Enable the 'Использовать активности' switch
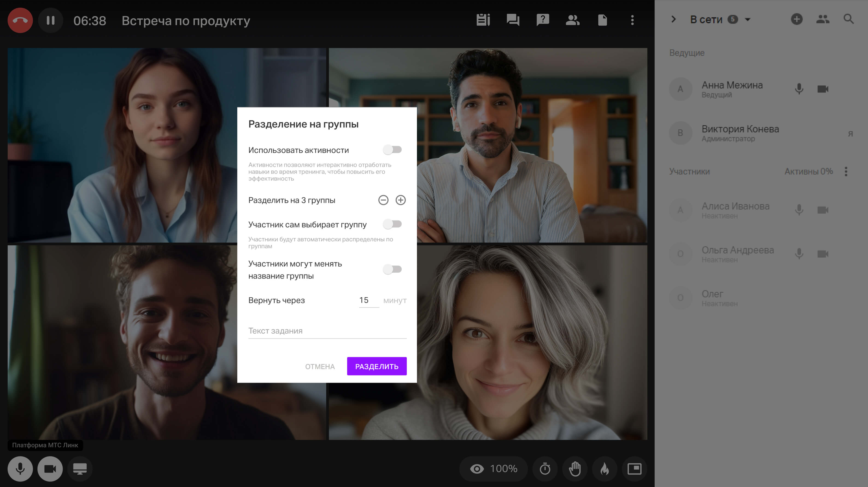The image size is (868, 487). 392,149
